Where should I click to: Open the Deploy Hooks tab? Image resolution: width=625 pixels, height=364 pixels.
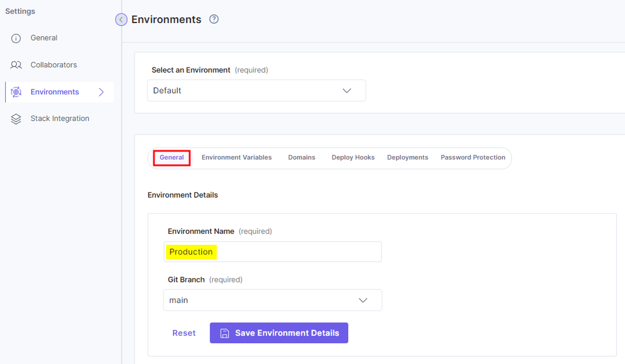coord(353,157)
